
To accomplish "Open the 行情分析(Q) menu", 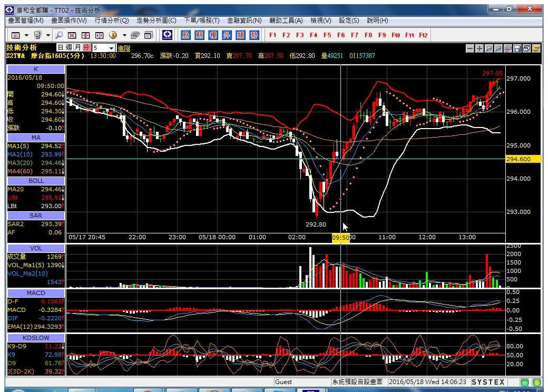I will click(112, 21).
